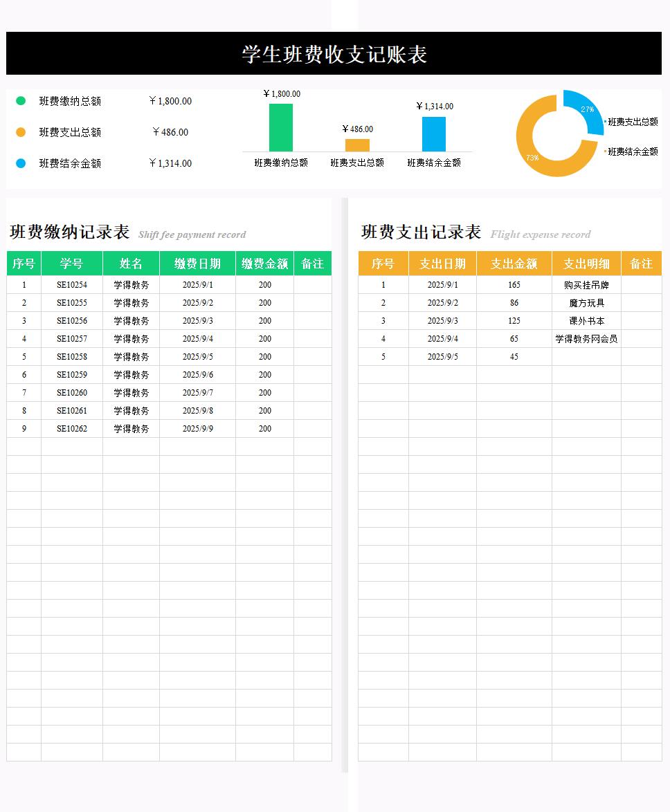This screenshot has height=812, width=670.
Task: Click the 班费支出总额 donut legend entry
Action: point(632,122)
